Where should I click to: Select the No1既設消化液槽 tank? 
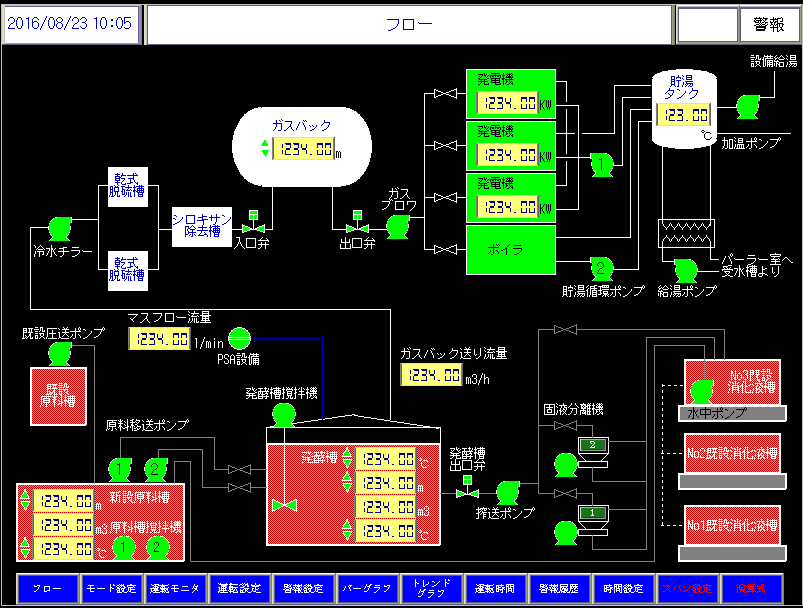tap(732, 525)
